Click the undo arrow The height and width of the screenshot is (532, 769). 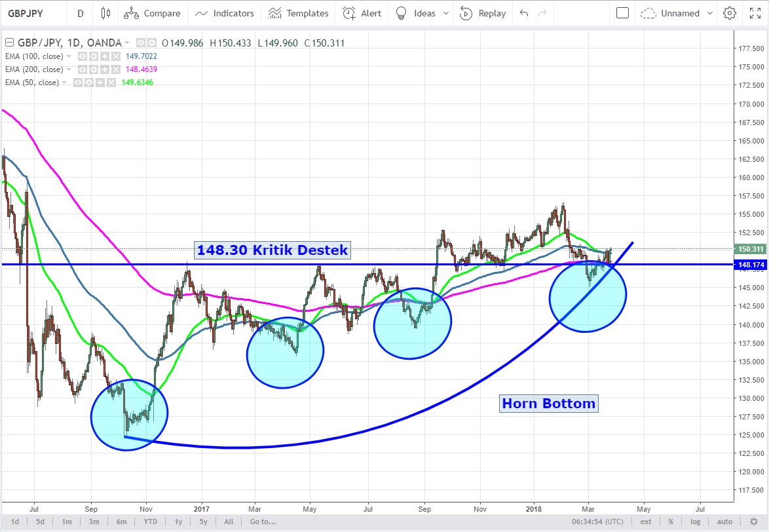click(523, 13)
